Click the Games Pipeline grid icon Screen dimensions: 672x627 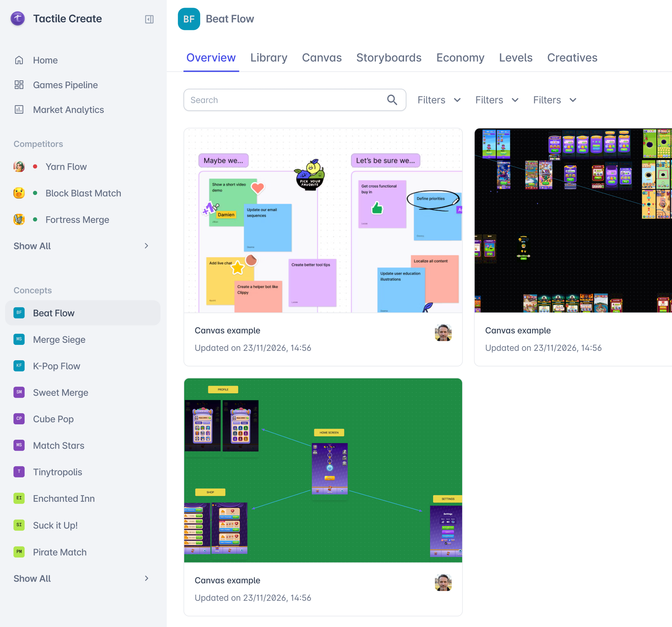(x=19, y=85)
